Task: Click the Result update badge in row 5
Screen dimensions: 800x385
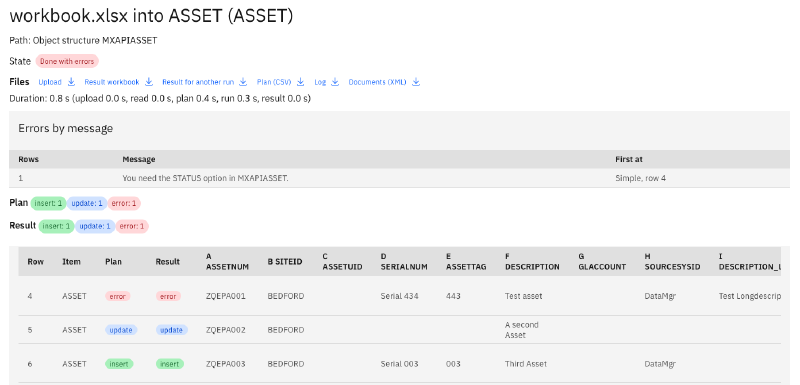Action: (x=171, y=330)
